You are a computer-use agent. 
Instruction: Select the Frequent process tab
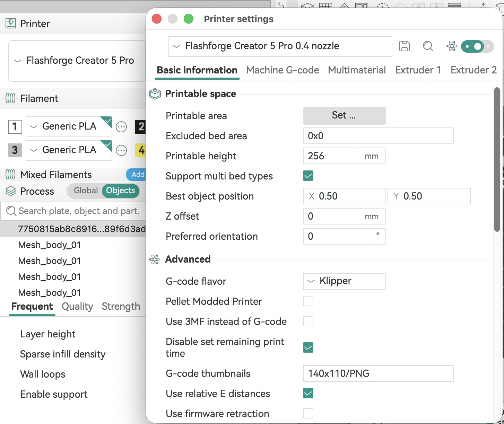[x=32, y=307]
